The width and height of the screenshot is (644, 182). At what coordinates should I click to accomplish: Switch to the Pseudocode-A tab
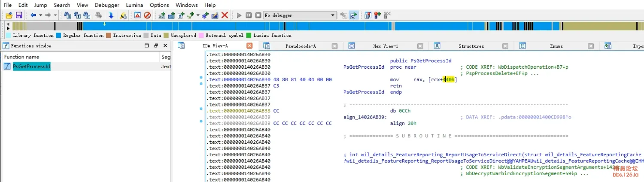click(x=300, y=46)
